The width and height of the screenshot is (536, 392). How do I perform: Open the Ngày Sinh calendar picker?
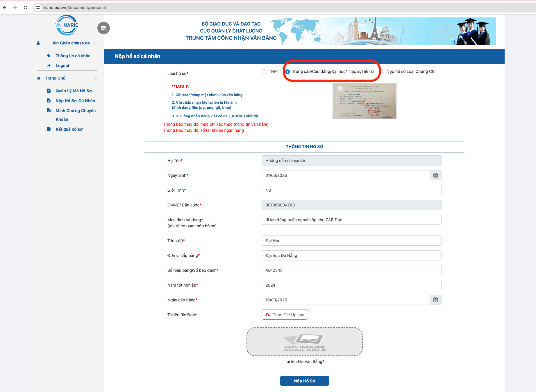pos(435,175)
